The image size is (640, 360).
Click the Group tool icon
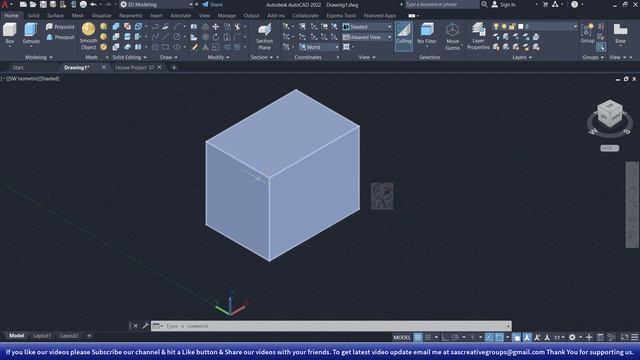(587, 33)
